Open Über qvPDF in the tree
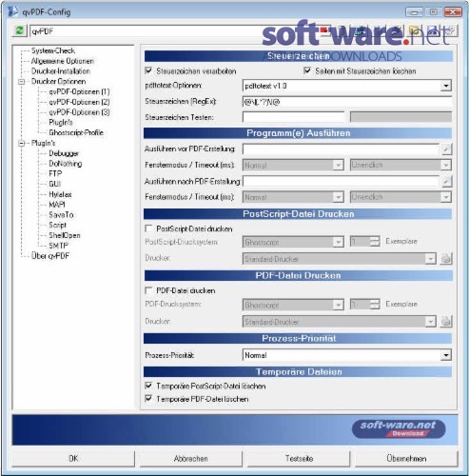Image resolution: width=469 pixels, height=476 pixels. click(x=50, y=255)
